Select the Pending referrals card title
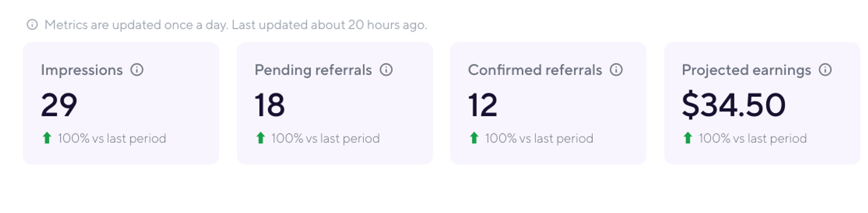The image size is (868, 213). (x=313, y=70)
